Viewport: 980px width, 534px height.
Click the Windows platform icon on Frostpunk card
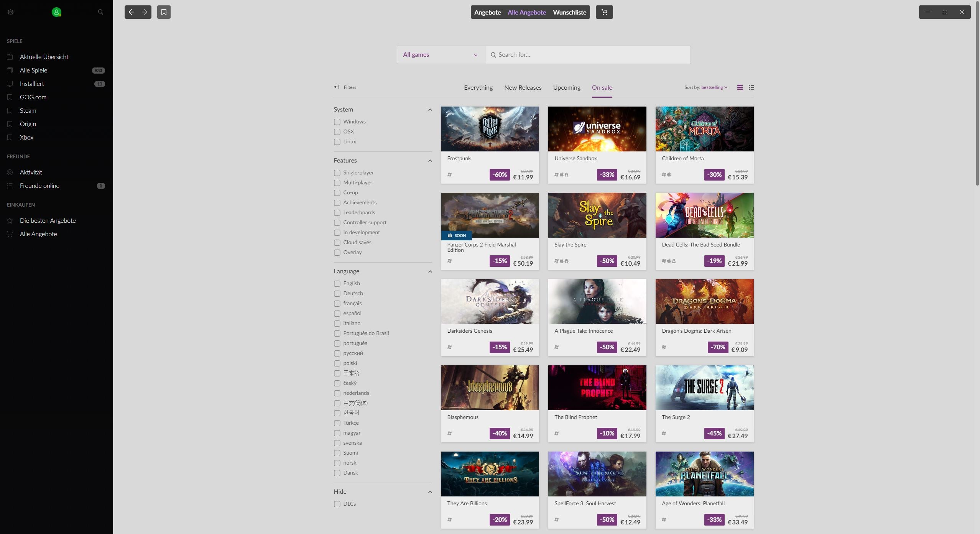(x=449, y=174)
